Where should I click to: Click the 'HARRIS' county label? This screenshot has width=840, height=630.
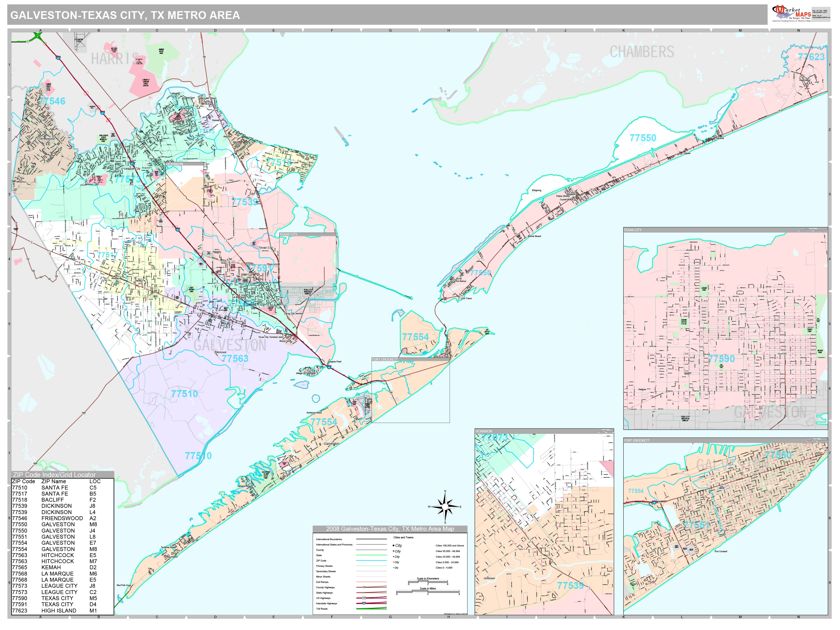tap(115, 59)
